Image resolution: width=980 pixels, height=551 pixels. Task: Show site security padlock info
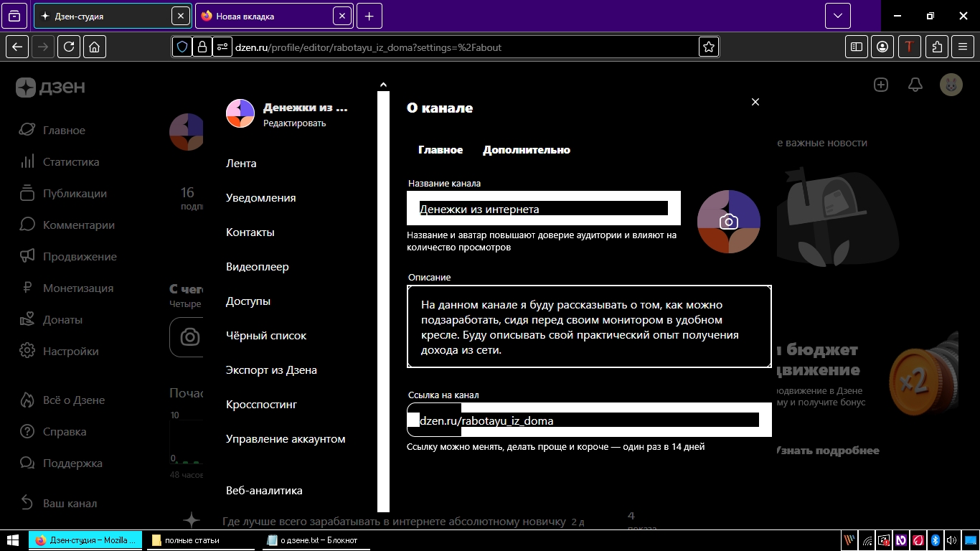[x=202, y=47]
